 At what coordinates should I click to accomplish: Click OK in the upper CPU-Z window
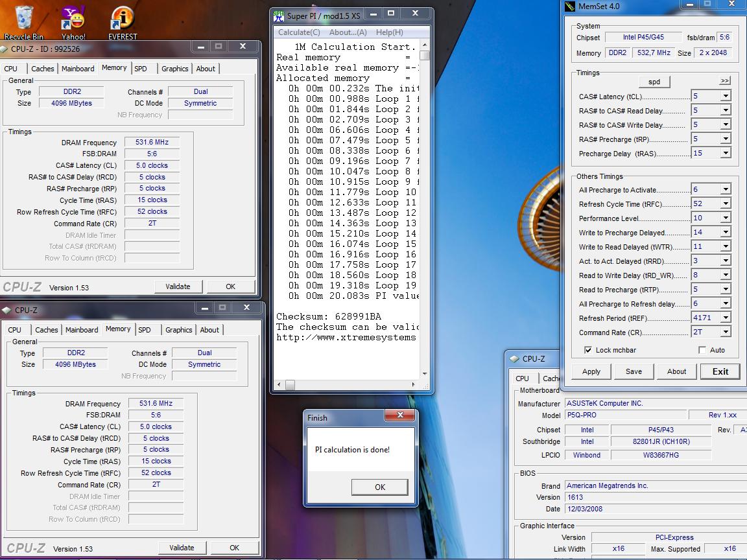(x=231, y=286)
